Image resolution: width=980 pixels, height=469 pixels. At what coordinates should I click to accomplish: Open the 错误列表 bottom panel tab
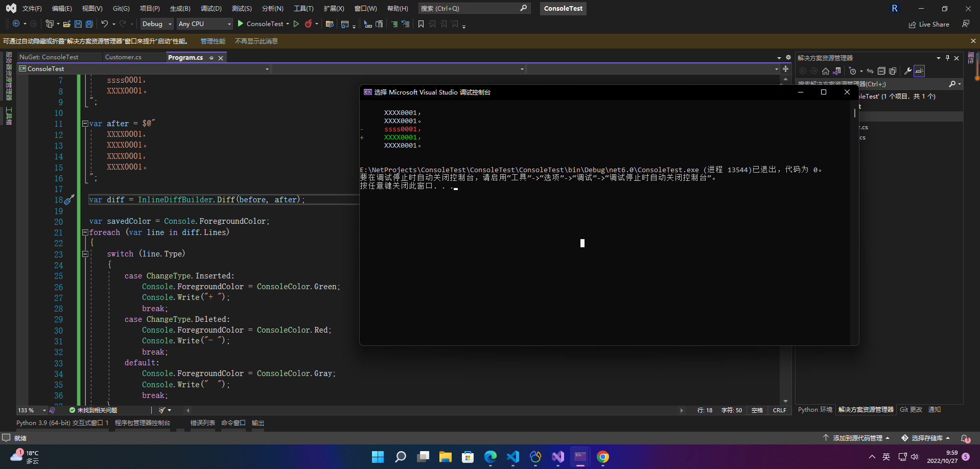pos(202,423)
